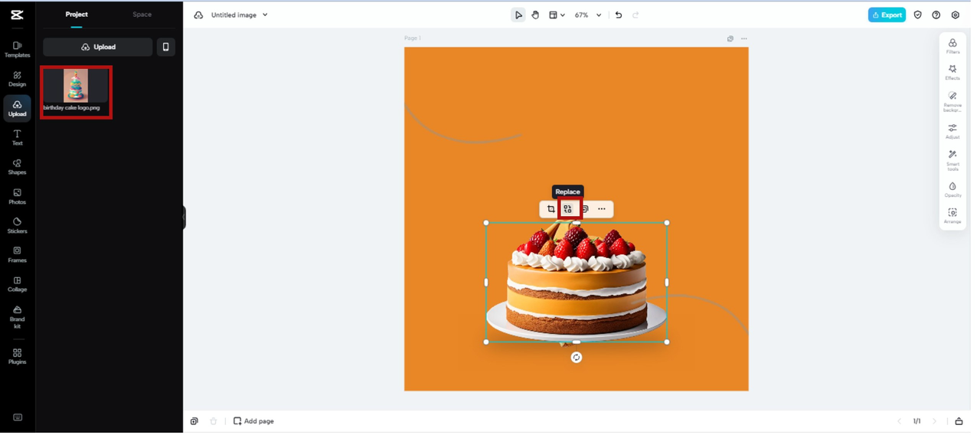Viewport: 980px width, 435px height.
Task: Select the Upload sidebar item
Action: [17, 109]
